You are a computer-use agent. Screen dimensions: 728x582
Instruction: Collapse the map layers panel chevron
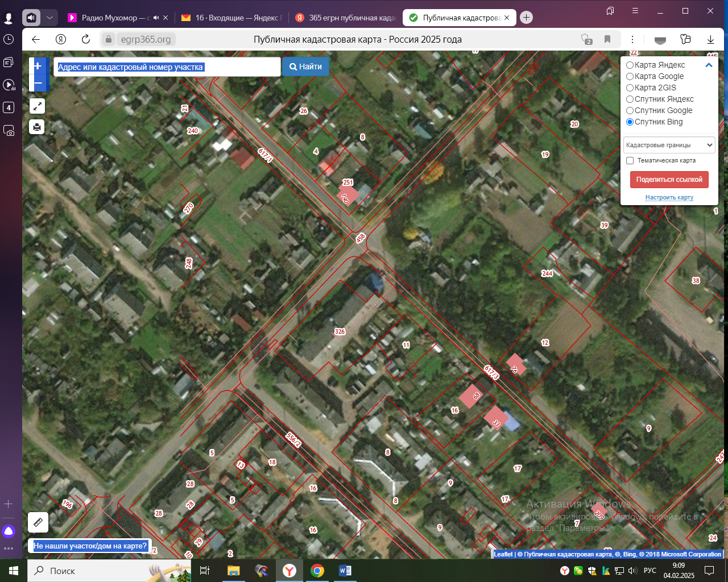point(709,65)
